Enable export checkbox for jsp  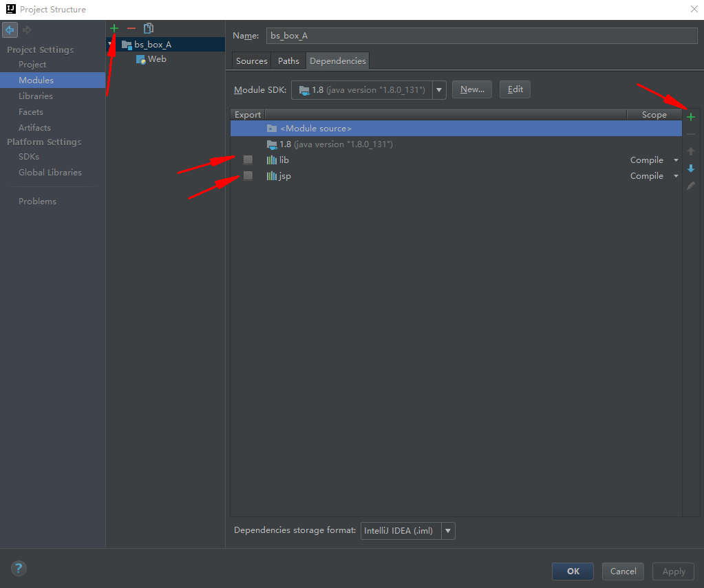click(x=248, y=175)
